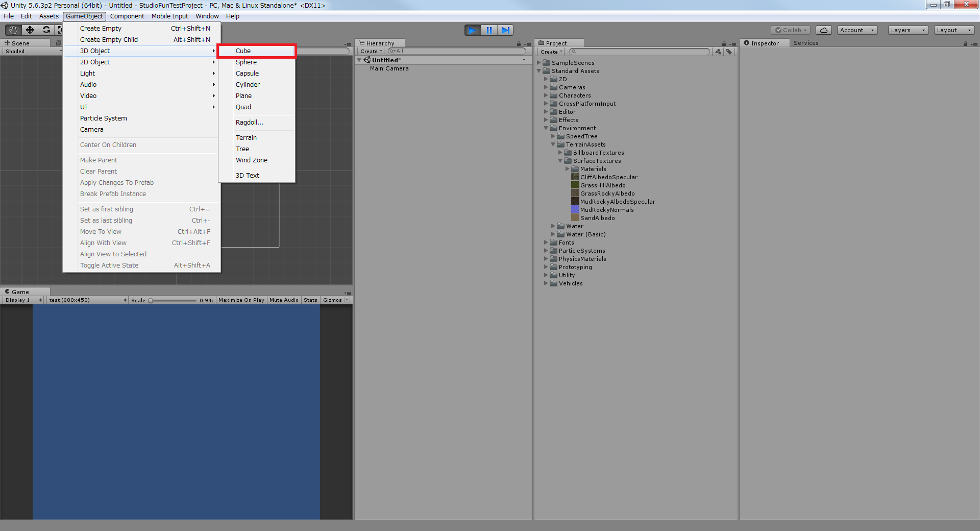Viewport: 980px width, 531px height.
Task: Expand the SampleScenes folder
Action: click(539, 63)
